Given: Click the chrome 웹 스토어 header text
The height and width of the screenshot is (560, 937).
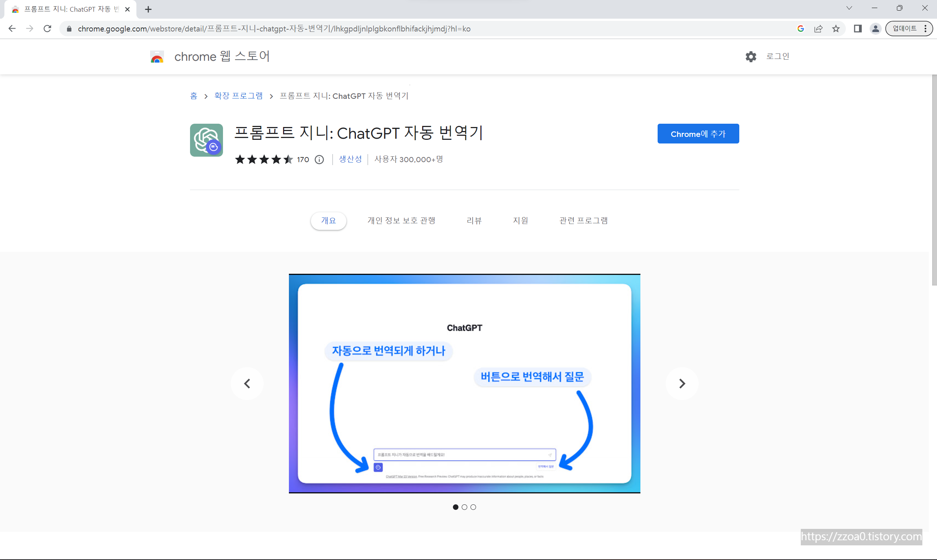Looking at the screenshot, I should pos(222,56).
